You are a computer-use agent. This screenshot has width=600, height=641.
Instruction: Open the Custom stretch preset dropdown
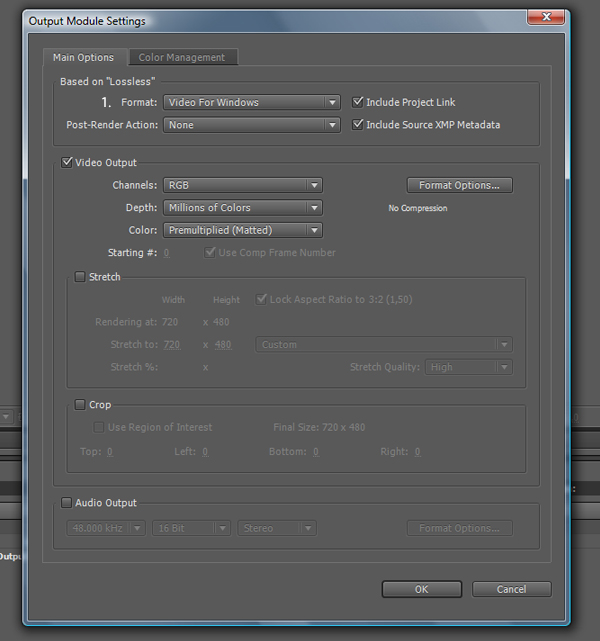(383, 345)
